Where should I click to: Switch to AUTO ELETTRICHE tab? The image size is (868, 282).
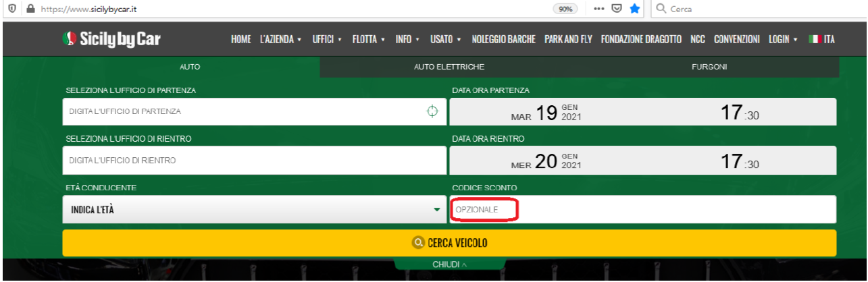[x=449, y=67]
